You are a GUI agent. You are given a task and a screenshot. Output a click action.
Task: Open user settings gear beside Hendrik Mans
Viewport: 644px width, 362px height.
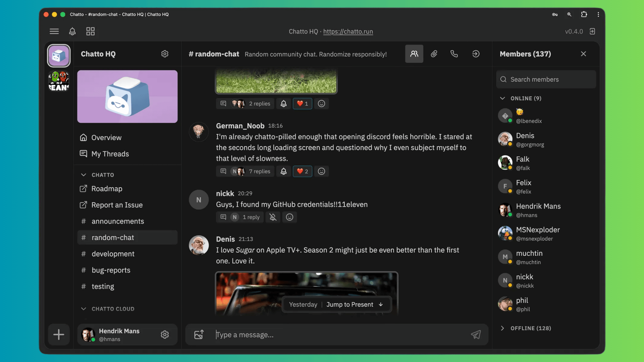165,335
